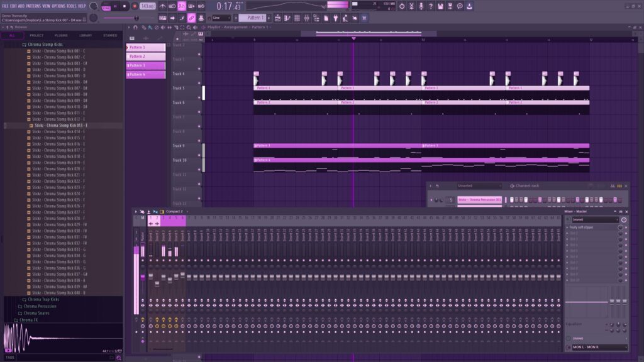Open the plugin picker plug icon
Viewport: 644px width, 362px height.
tap(336, 18)
